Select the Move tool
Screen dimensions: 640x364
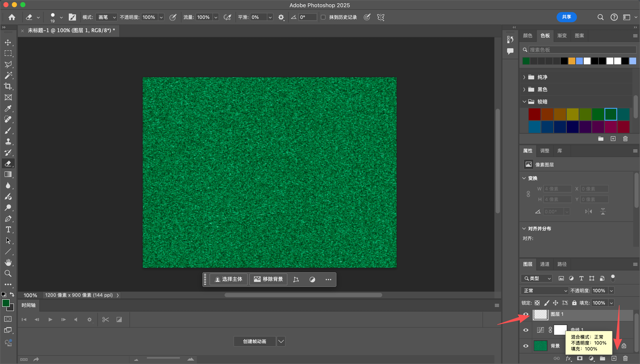click(x=8, y=42)
